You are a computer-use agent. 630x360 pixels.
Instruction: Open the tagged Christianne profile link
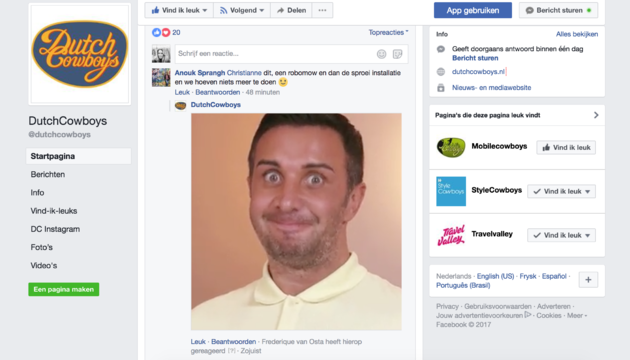pos(244,73)
